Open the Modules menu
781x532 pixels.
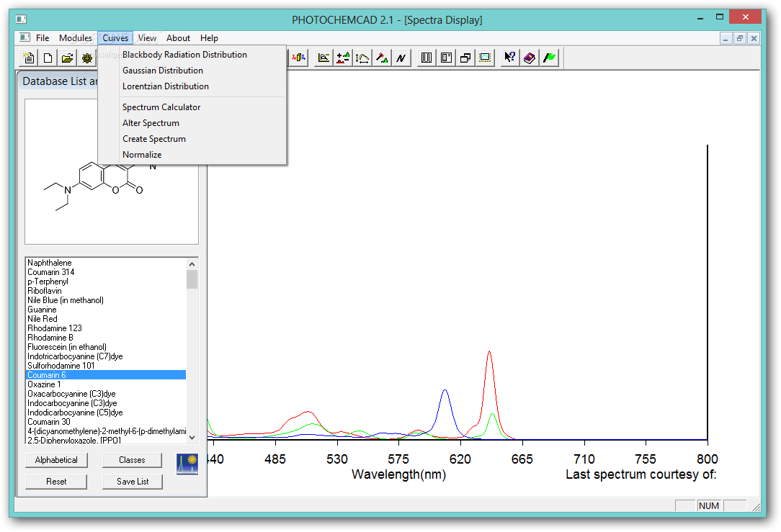click(75, 38)
